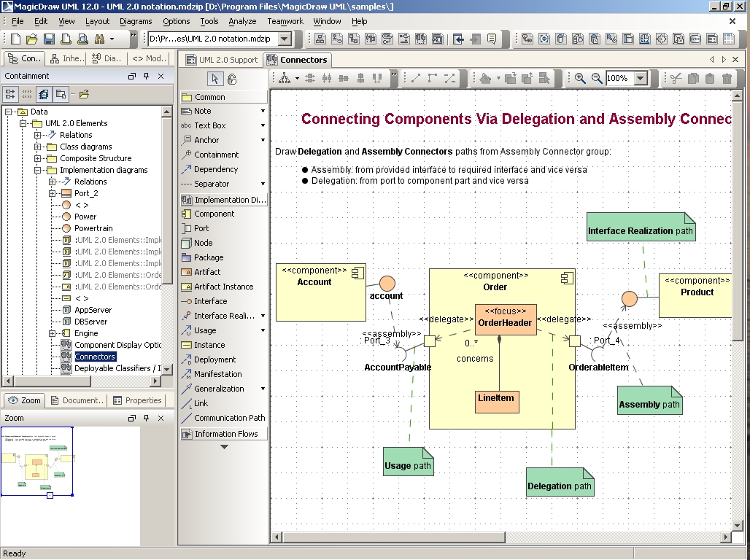
Task: Select the Delegation path note
Action: 560,483
